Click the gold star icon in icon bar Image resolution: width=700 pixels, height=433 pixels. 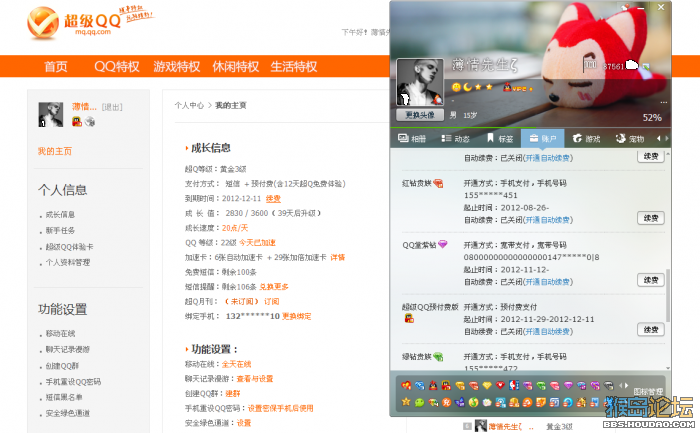406,402
